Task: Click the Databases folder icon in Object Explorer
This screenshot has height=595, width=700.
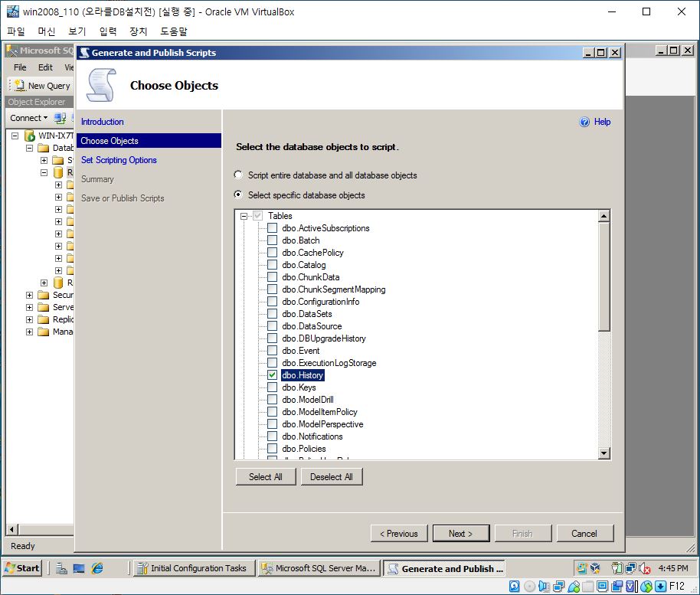Action: (x=44, y=148)
